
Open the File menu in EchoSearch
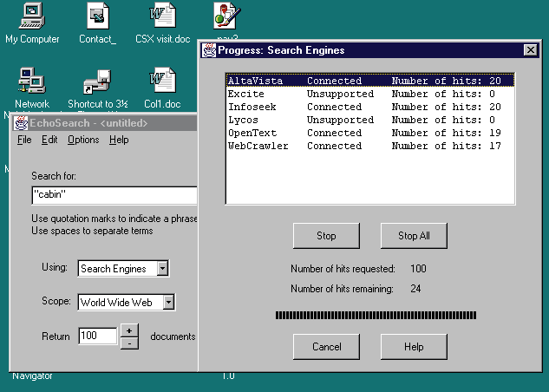[x=24, y=140]
